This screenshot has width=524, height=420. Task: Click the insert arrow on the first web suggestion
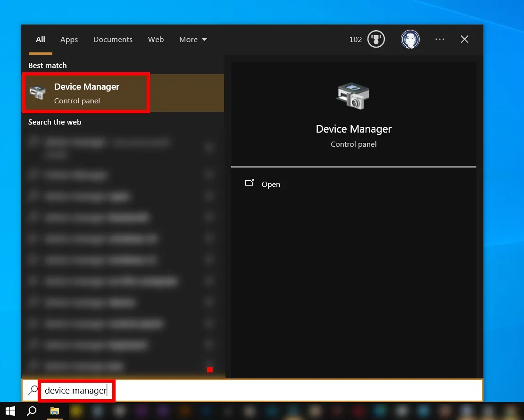tap(209, 147)
